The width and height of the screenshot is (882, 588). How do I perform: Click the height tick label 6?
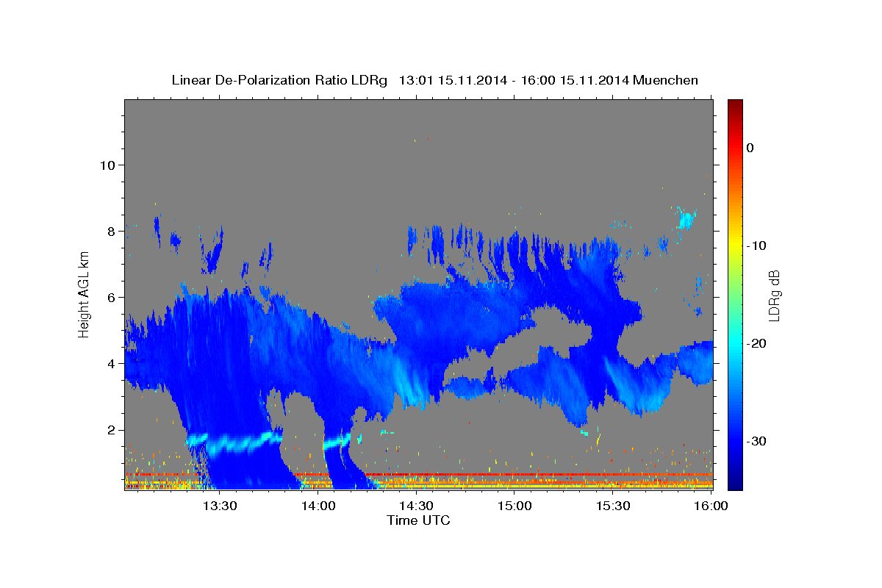[111, 297]
